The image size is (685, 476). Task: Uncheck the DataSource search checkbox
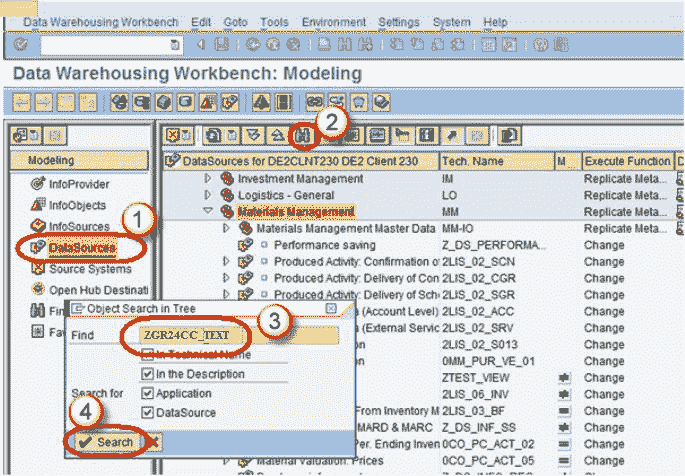[147, 412]
